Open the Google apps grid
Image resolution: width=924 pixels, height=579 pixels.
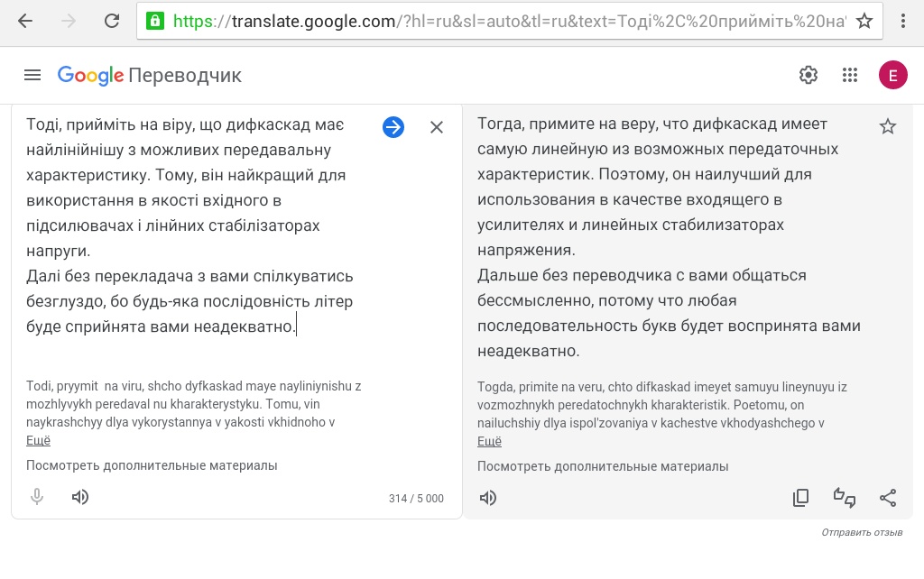[849, 75]
